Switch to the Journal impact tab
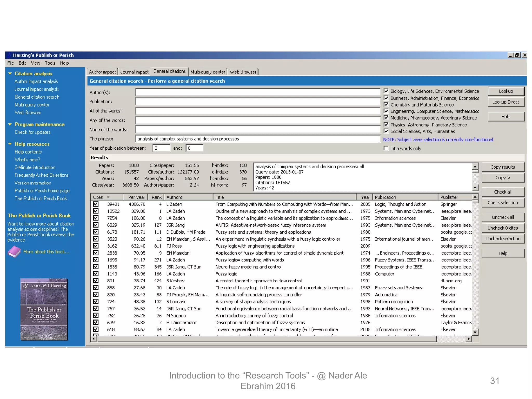The width and height of the screenshot is (532, 399). coord(134,72)
